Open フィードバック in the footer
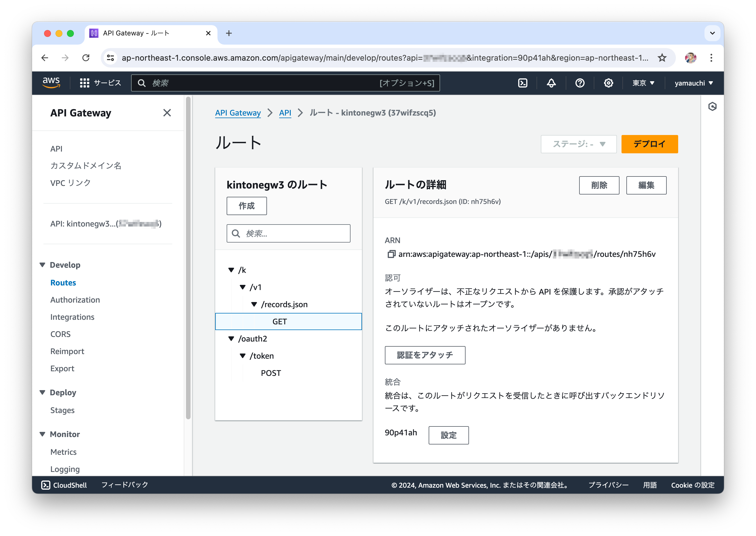The image size is (756, 536). click(x=125, y=485)
